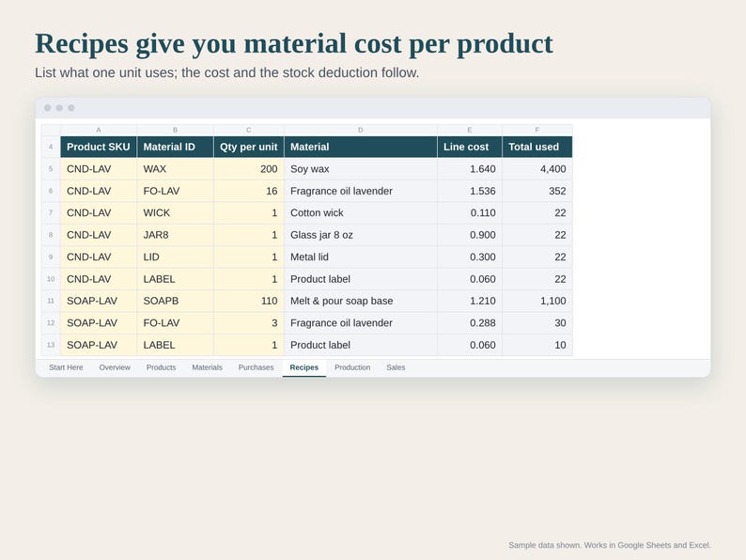Select column D header letter

point(361,130)
